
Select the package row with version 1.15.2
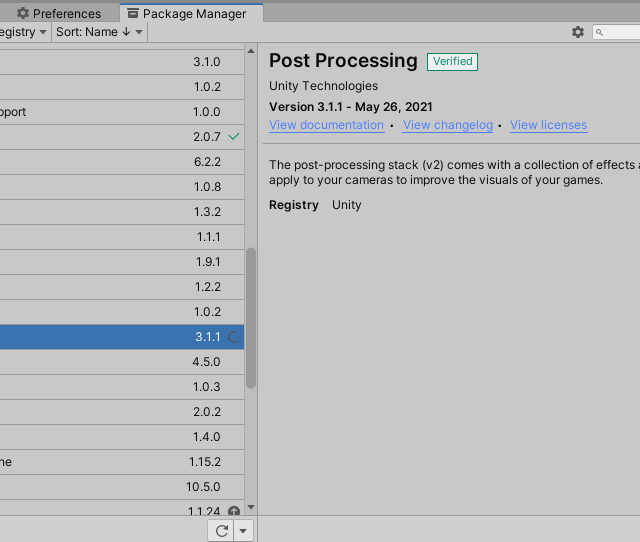122,462
